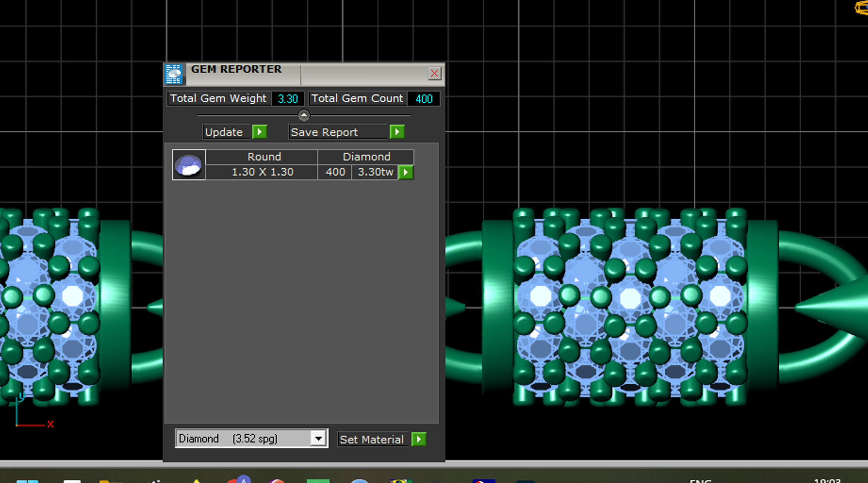
Task: Click the material dropdown arrow button
Action: click(318, 438)
